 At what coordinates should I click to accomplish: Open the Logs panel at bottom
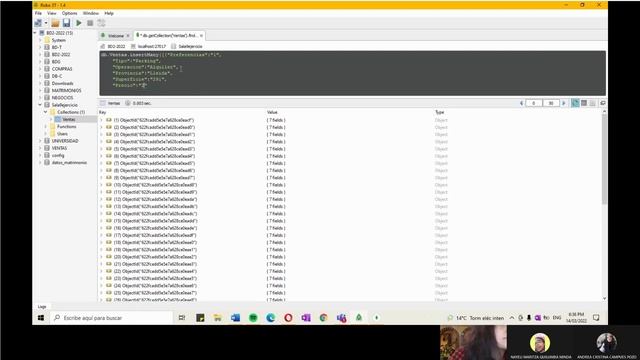coord(42,307)
